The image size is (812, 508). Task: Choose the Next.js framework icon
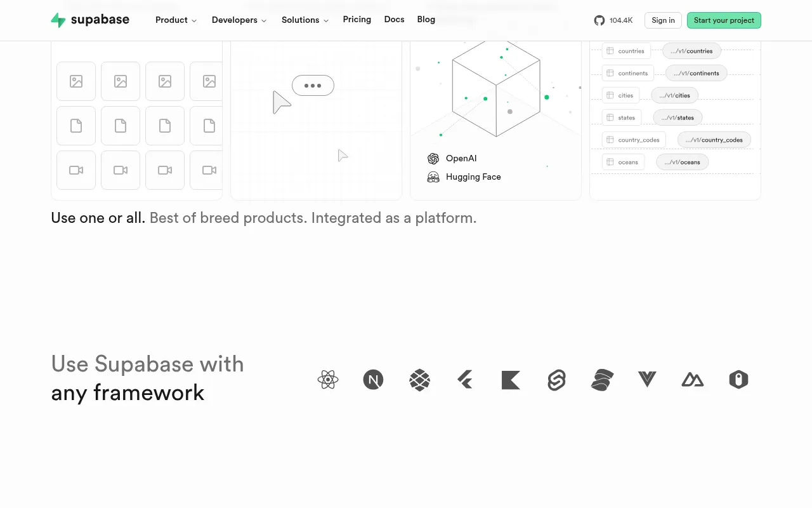pyautogui.click(x=373, y=380)
